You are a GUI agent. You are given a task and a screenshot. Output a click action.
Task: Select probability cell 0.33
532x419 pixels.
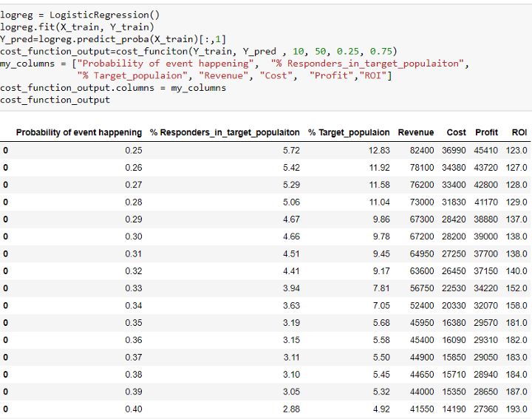[134, 288]
